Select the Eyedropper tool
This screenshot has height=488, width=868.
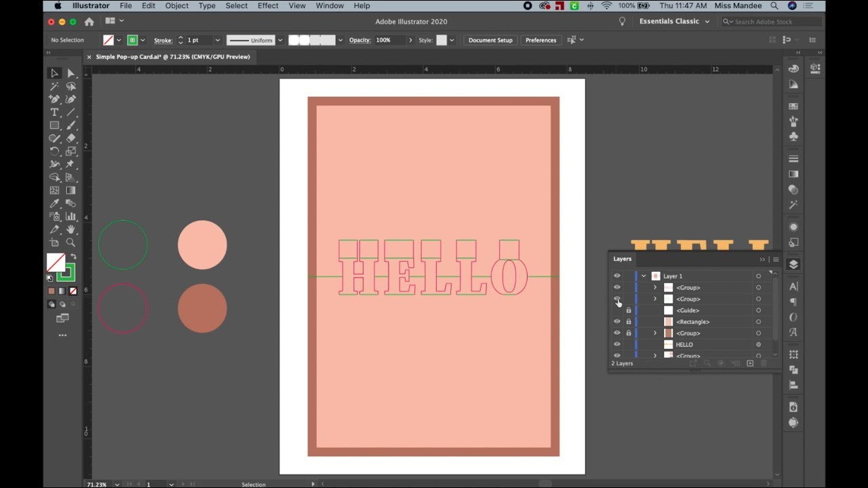pos(54,203)
